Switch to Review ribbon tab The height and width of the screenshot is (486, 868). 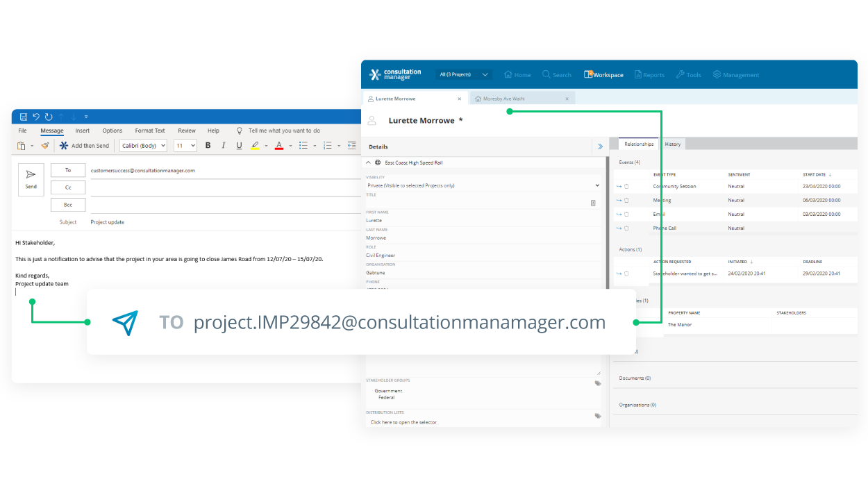[x=187, y=131]
